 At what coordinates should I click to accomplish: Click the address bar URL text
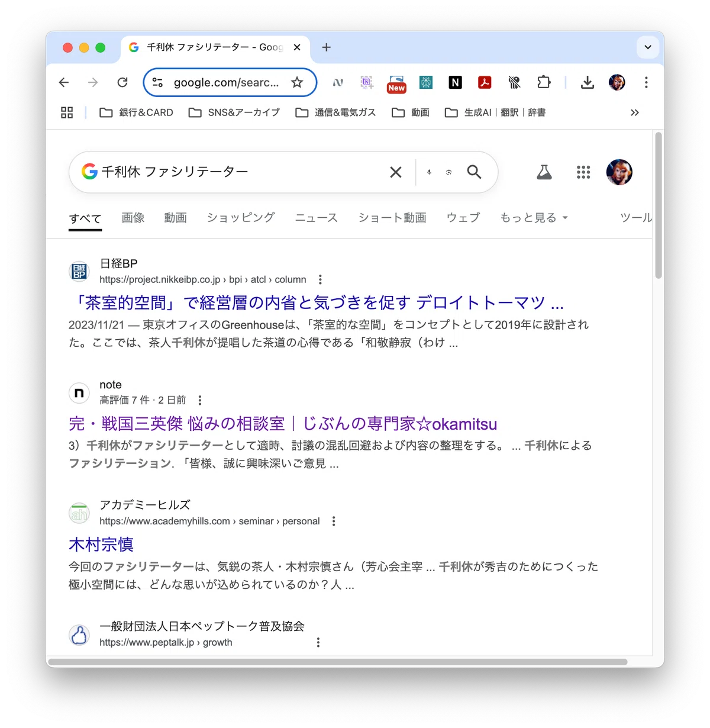pyautogui.click(x=226, y=82)
